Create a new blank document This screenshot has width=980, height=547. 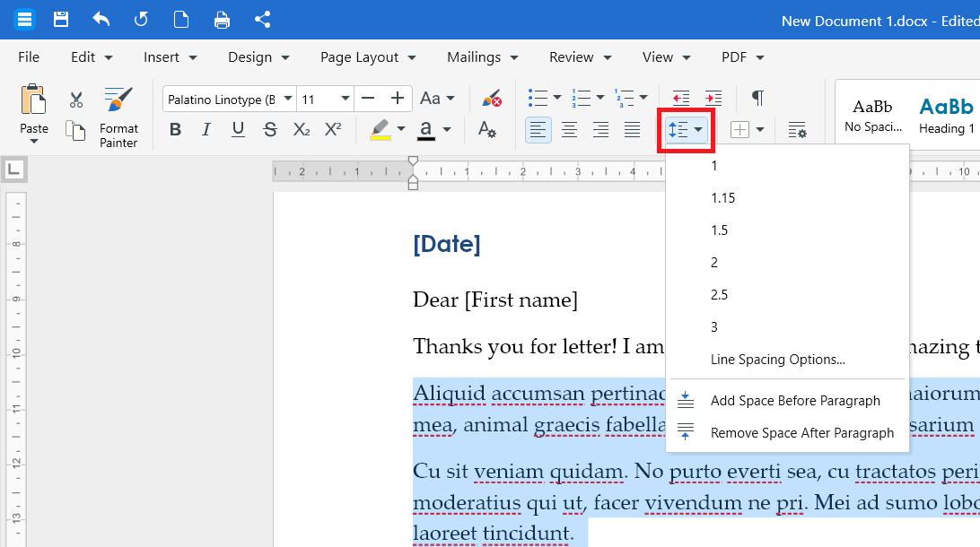coord(181,20)
